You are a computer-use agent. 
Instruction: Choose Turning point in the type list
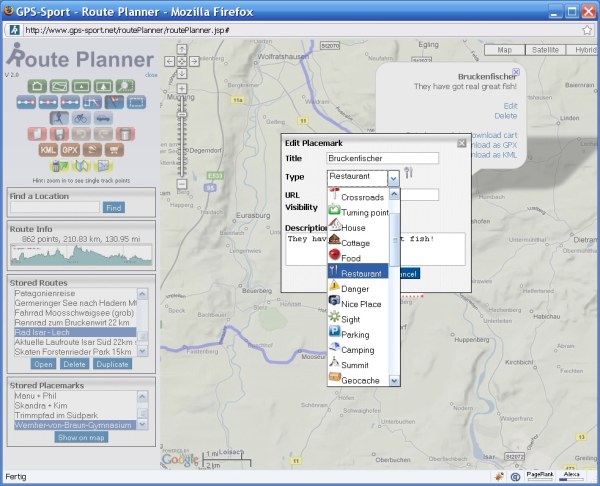(x=358, y=212)
